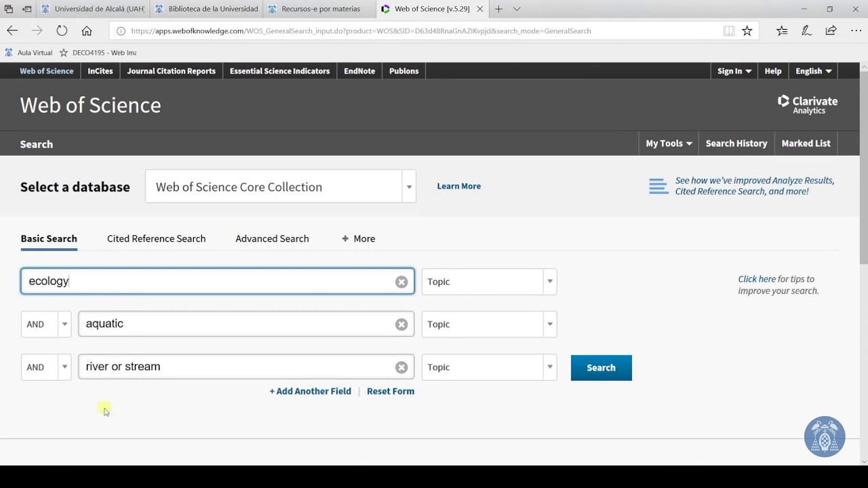Click Reset Form link

pos(391,391)
